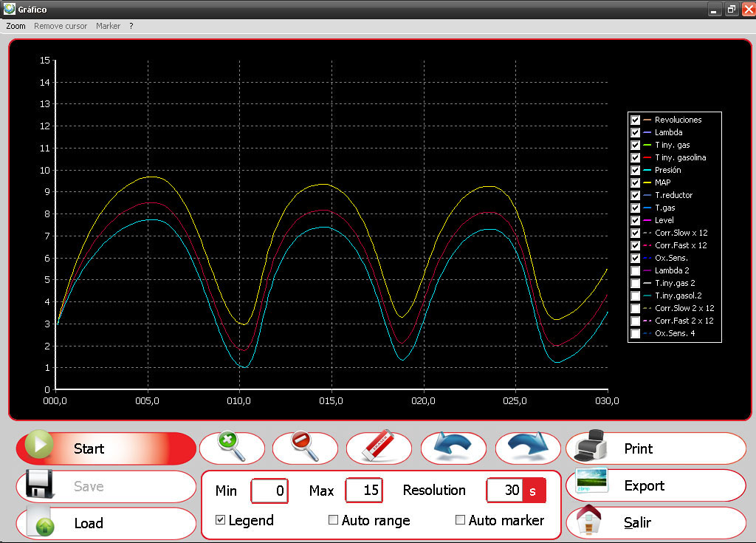Image resolution: width=756 pixels, height=543 pixels.
Task: Open the Marker menu
Action: point(108,26)
